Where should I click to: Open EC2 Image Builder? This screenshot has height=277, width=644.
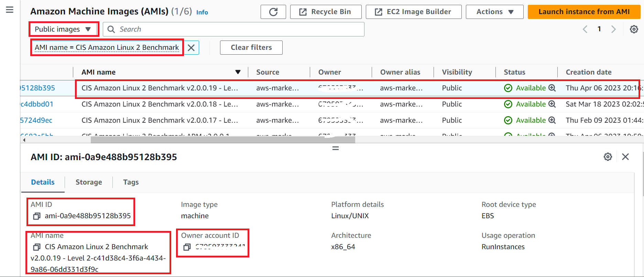pos(413,12)
